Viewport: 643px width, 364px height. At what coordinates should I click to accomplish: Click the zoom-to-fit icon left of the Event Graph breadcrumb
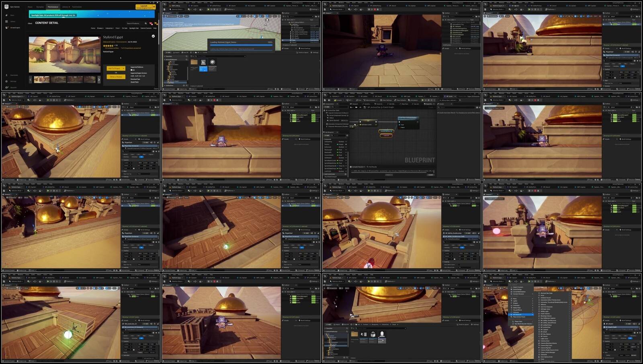click(x=365, y=107)
